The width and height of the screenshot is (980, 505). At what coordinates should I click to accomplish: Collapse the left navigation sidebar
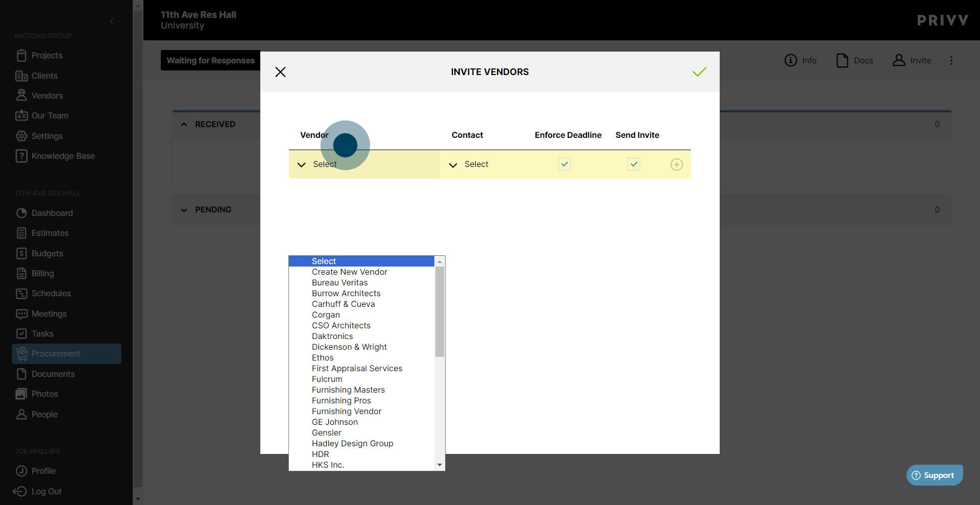(x=112, y=21)
